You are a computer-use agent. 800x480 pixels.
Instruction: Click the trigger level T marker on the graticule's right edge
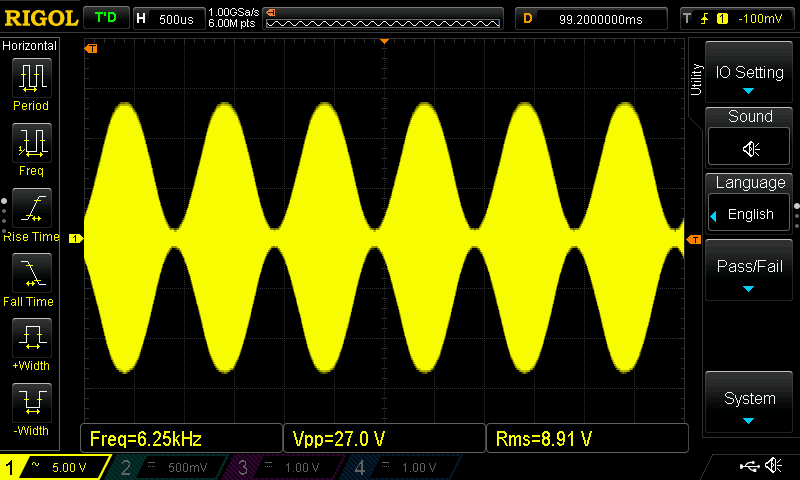(694, 239)
